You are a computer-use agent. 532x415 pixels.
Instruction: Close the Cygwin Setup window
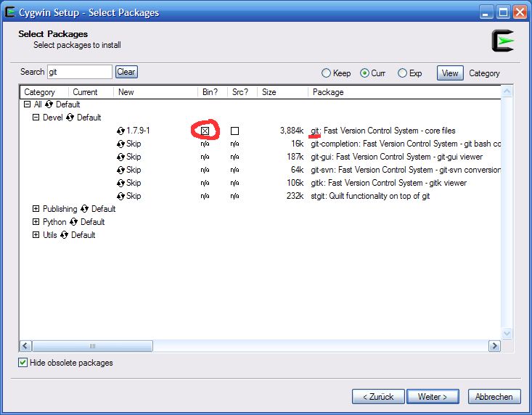click(x=520, y=13)
